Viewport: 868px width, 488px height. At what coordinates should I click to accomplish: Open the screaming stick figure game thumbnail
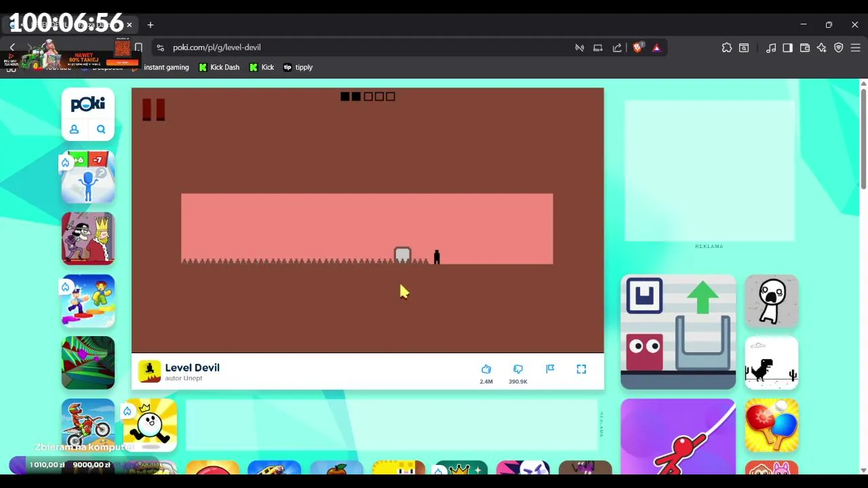(772, 301)
